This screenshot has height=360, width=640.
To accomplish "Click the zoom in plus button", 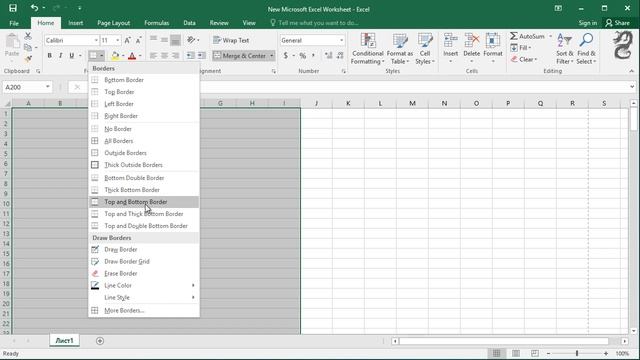I will [606, 353].
